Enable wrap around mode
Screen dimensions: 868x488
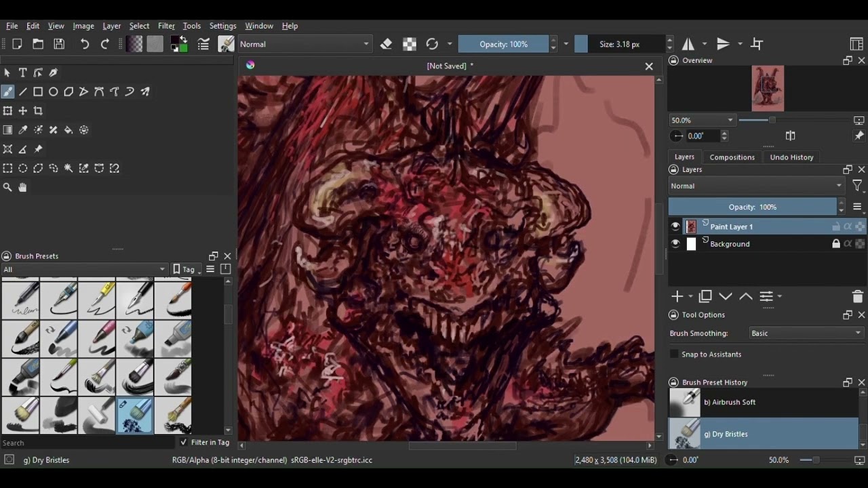point(757,44)
